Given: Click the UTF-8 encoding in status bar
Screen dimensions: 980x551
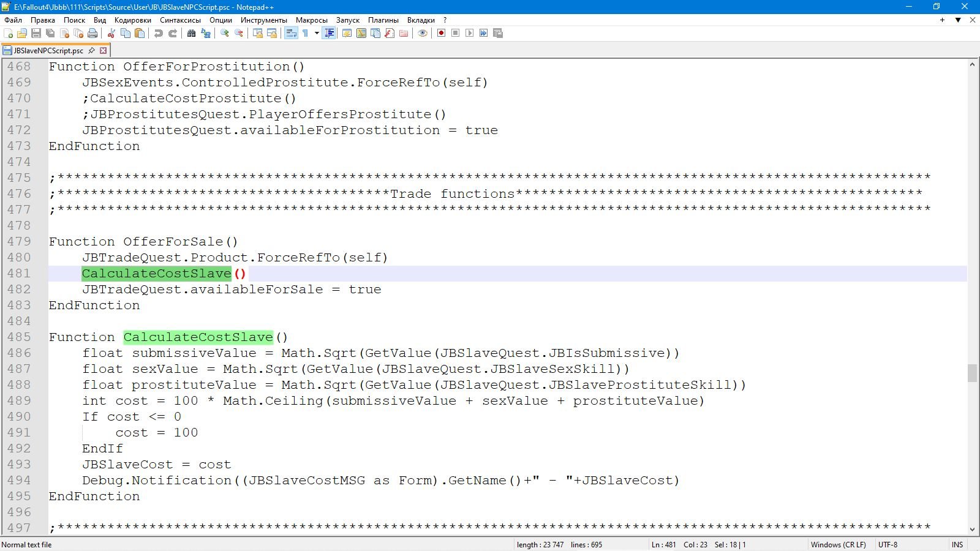Looking at the screenshot, I should click(888, 544).
